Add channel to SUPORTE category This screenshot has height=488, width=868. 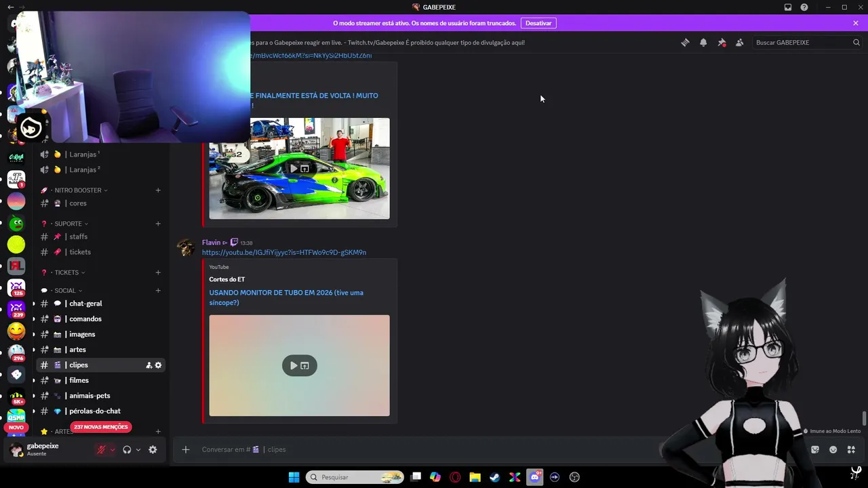click(158, 224)
